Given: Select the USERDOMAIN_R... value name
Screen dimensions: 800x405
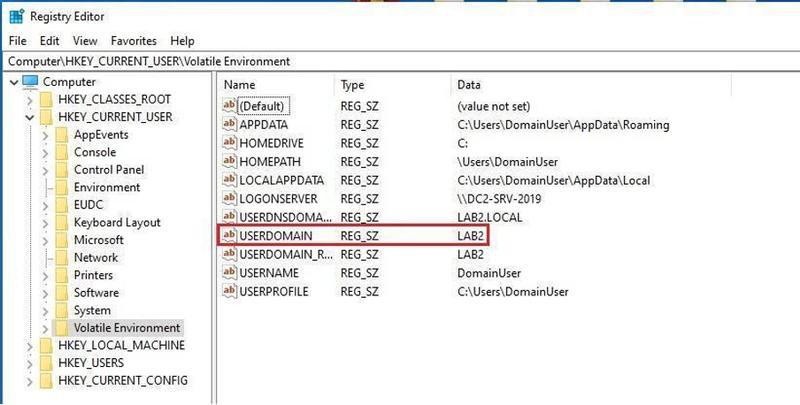Looking at the screenshot, I should 286,254.
